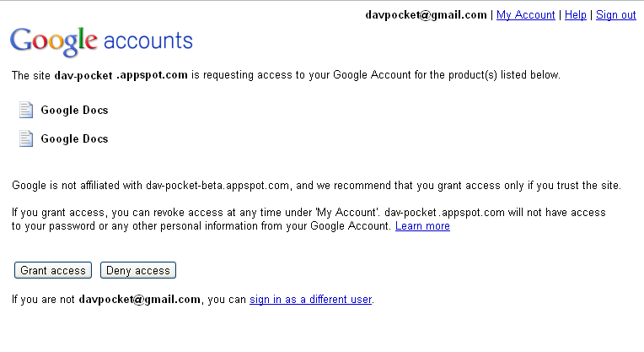The image size is (644, 352).
Task: Click the first Google Docs label
Action: click(74, 110)
